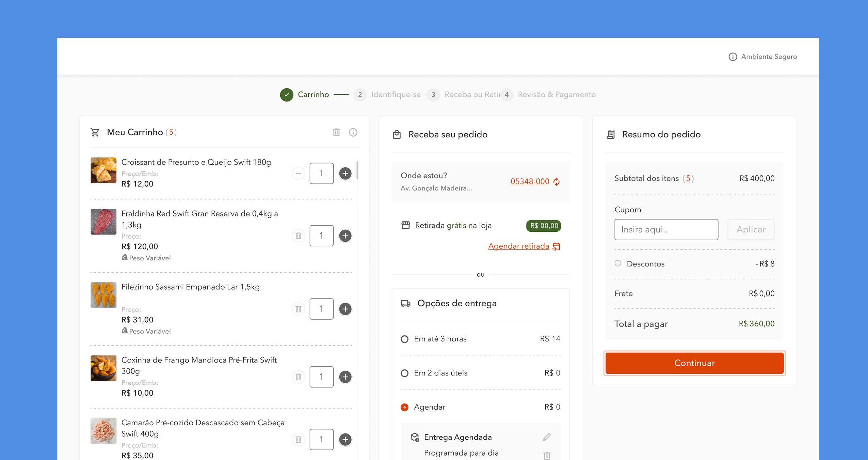The width and height of the screenshot is (868, 460).
Task: Click the CEP link 05348-000
Action: [x=530, y=182]
